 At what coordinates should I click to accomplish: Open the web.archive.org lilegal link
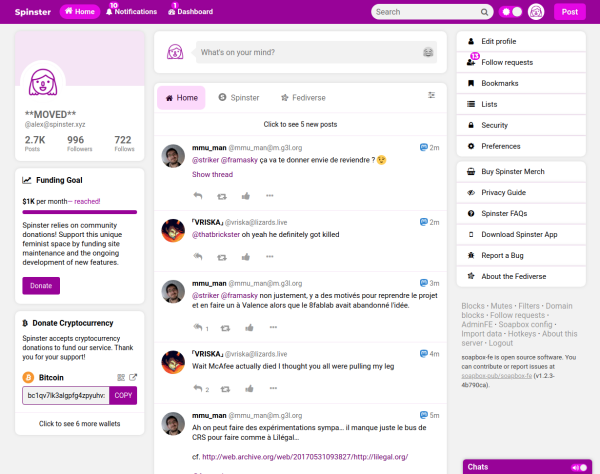click(x=305, y=457)
